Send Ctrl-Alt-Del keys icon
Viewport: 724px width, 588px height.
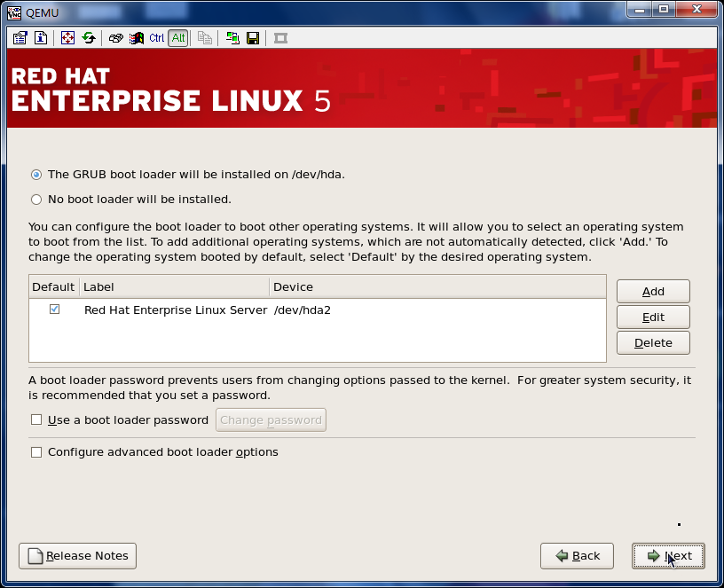point(115,38)
